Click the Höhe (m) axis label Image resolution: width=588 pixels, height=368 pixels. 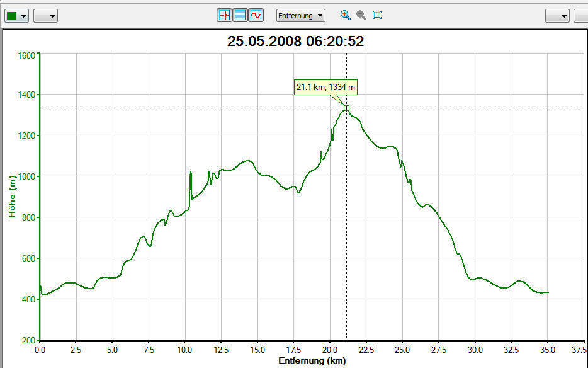13,197
